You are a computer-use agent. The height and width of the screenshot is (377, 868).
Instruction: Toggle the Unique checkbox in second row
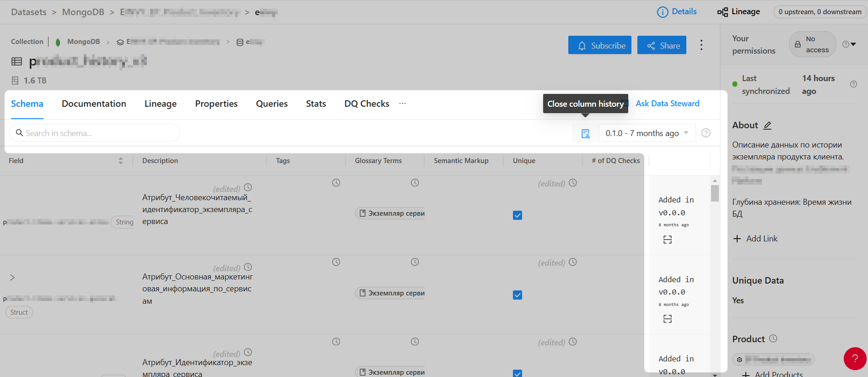click(x=518, y=295)
